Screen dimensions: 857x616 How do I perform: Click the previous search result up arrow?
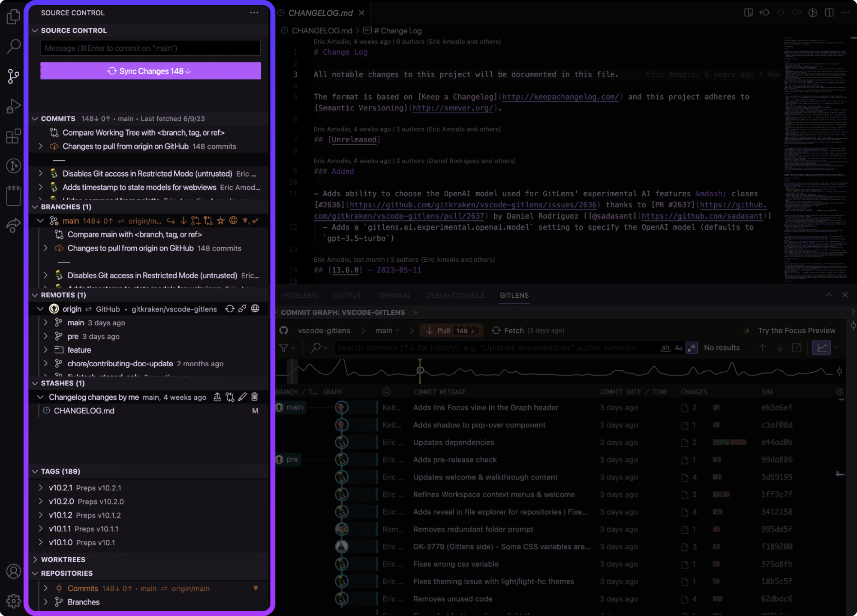763,348
